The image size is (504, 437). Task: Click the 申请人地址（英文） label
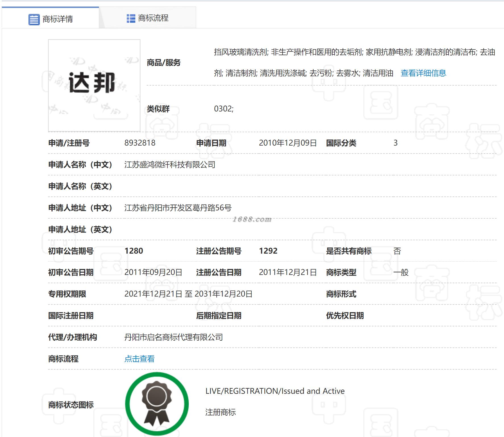point(80,229)
